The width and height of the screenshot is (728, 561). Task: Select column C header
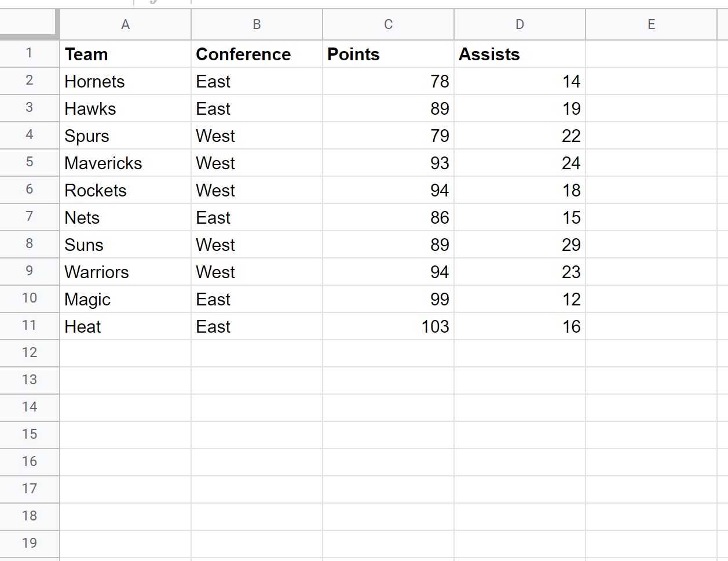(388, 24)
